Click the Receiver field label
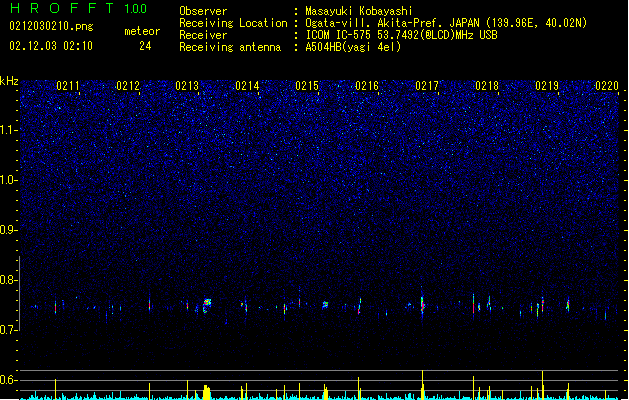This screenshot has width=629, height=400. (203, 35)
